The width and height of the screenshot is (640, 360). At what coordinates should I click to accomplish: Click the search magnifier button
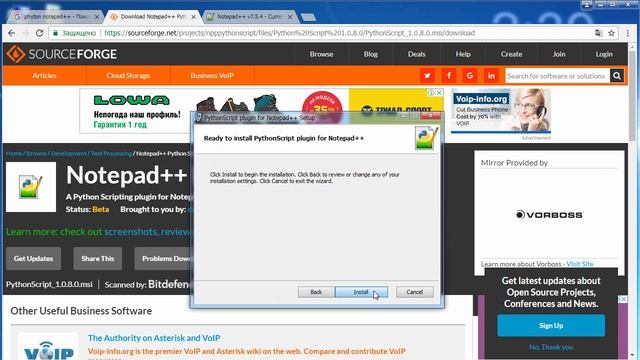[x=617, y=76]
